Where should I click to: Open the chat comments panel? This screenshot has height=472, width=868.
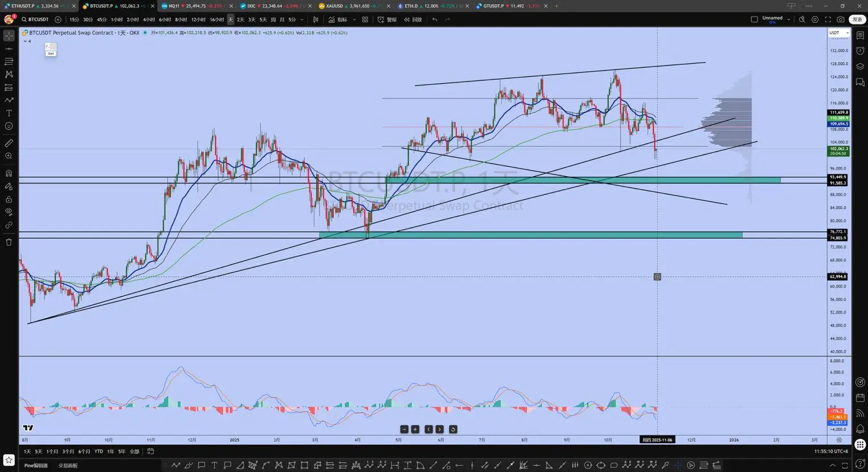pyautogui.click(x=860, y=83)
